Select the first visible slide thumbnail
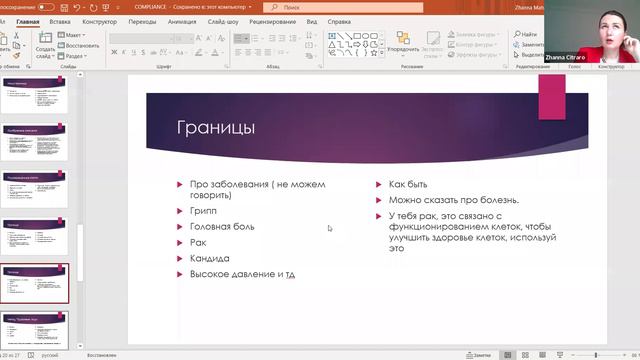This screenshot has height=360, width=640. [34, 94]
